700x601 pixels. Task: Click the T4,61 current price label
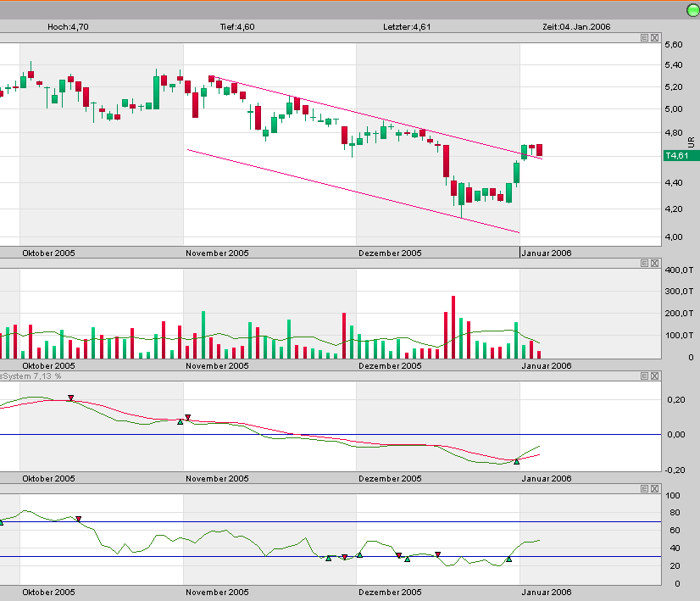pyautogui.click(x=681, y=156)
